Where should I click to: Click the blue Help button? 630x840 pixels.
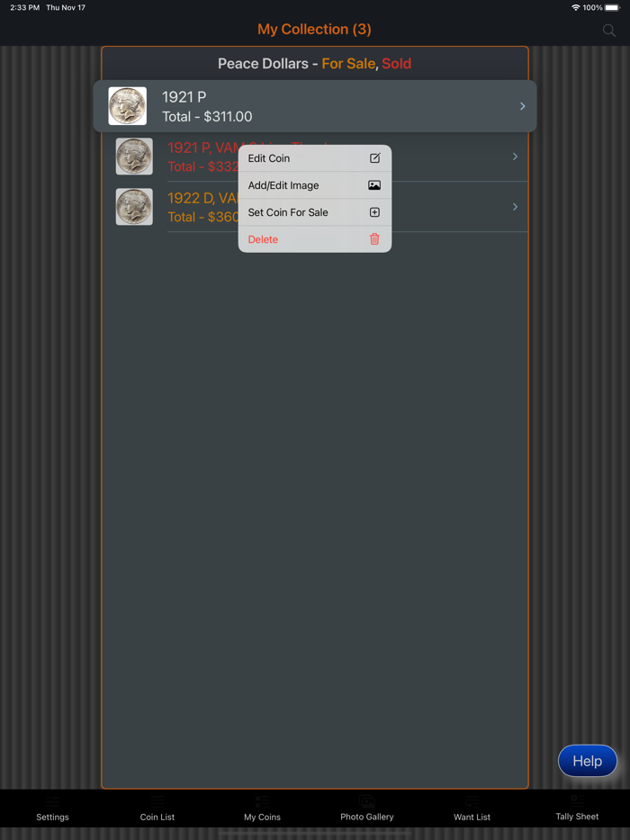588,761
